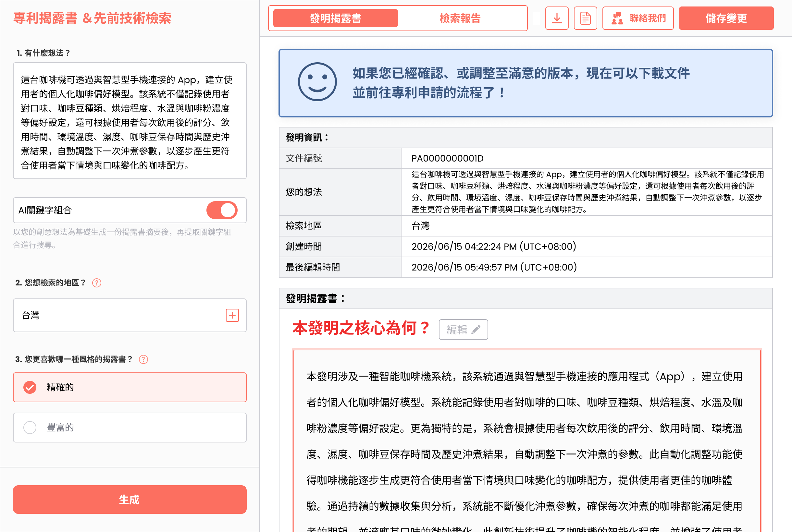Click the 台灣 region selection field
Viewport: 792px width, 532px height.
click(x=130, y=315)
